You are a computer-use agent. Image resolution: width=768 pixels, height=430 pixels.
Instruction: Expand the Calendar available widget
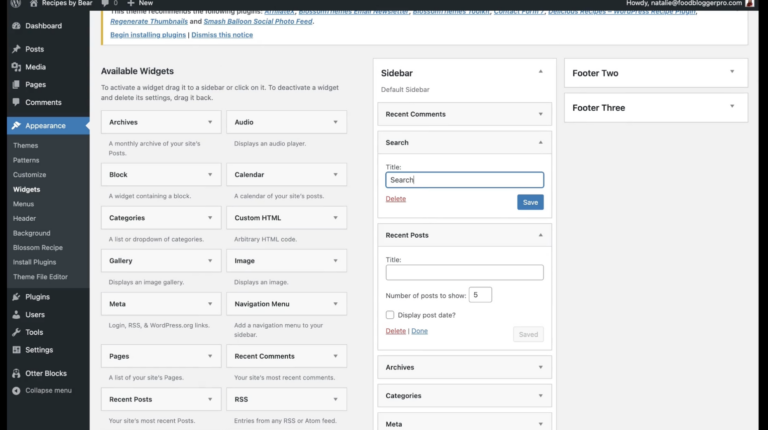click(x=336, y=174)
